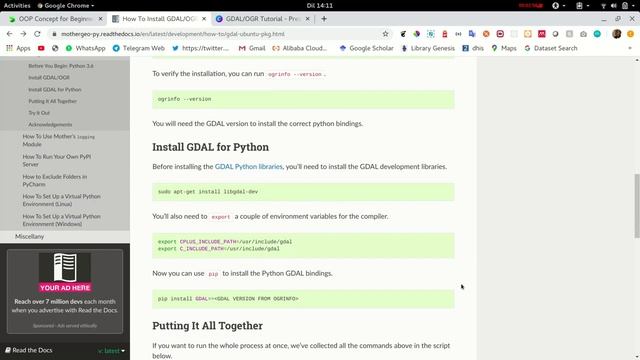640x360 pixels.
Task: Open the YouTube bookmark icon
Action: [41, 48]
